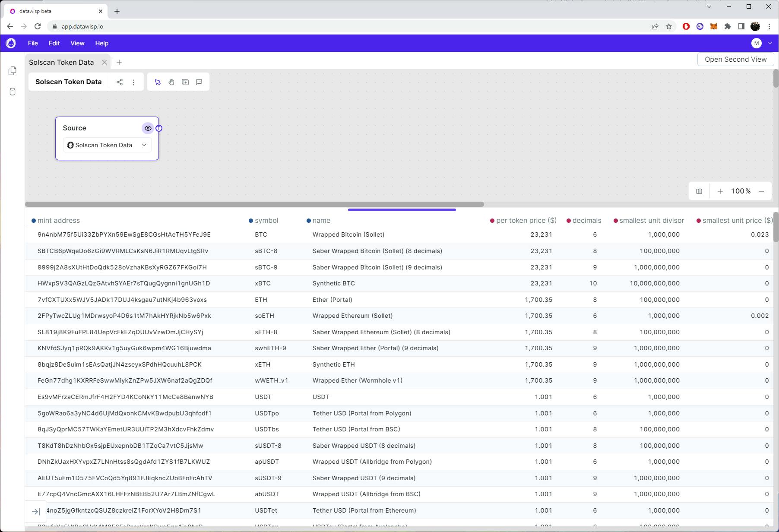This screenshot has height=532, width=779.
Task: Toggle the Source block eye visibility
Action: tap(148, 128)
